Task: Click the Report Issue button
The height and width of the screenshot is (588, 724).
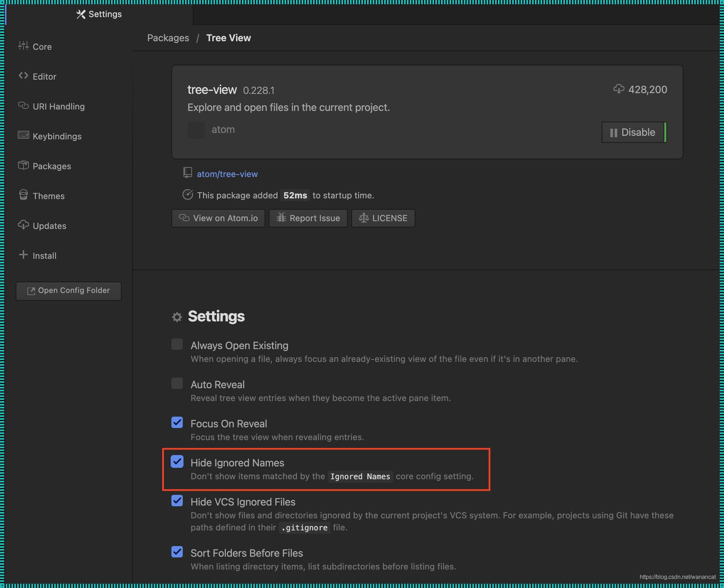Action: 308,218
